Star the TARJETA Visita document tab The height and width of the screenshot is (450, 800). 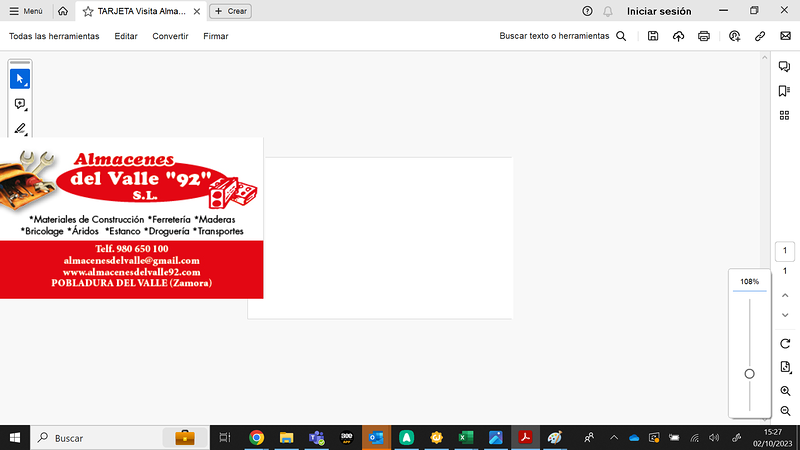(x=88, y=11)
